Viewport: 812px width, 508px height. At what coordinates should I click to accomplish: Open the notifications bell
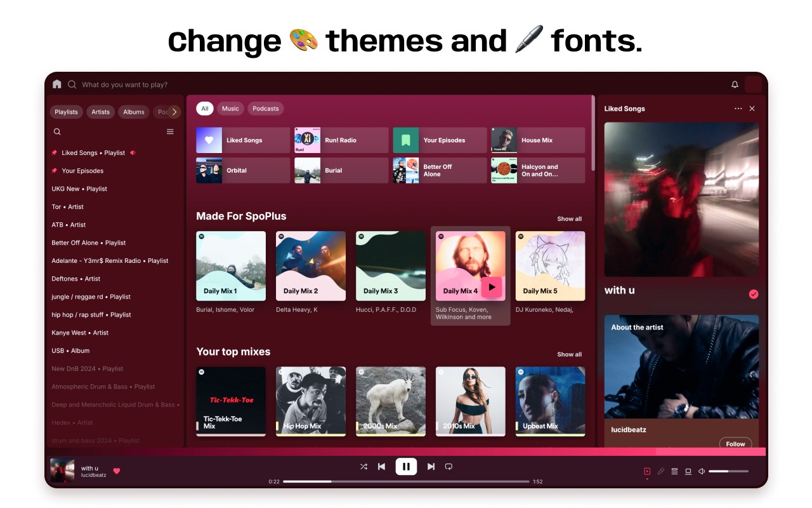point(735,84)
